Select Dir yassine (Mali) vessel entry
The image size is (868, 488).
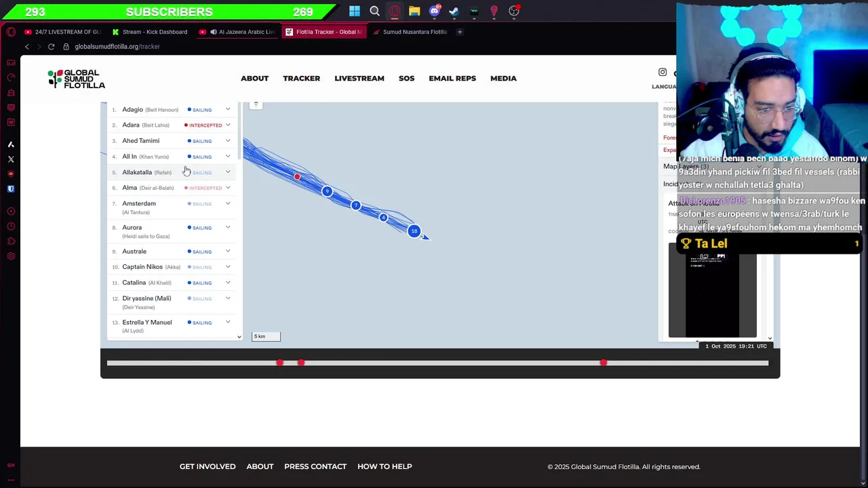click(146, 298)
